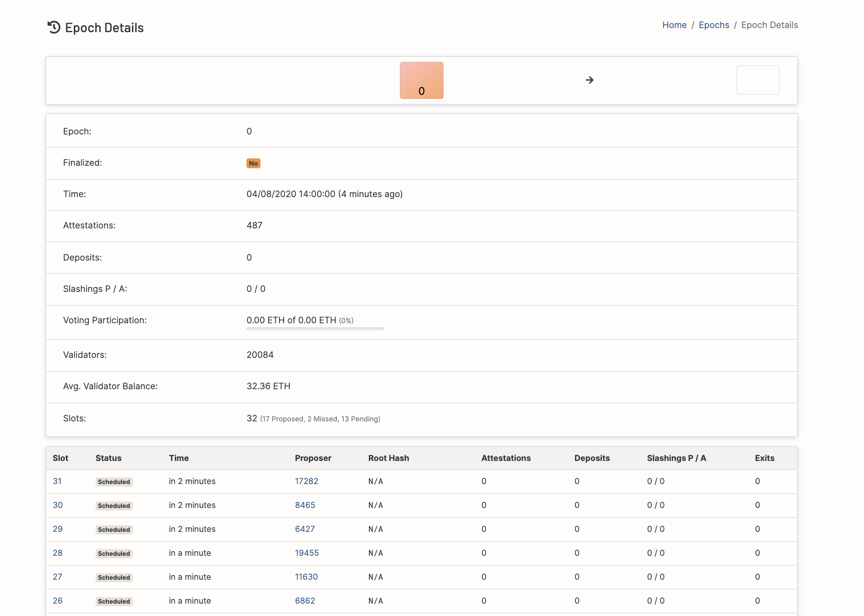Click the Scheduled badge for slot 27
Viewport: 864px width, 616px height.
click(x=114, y=577)
